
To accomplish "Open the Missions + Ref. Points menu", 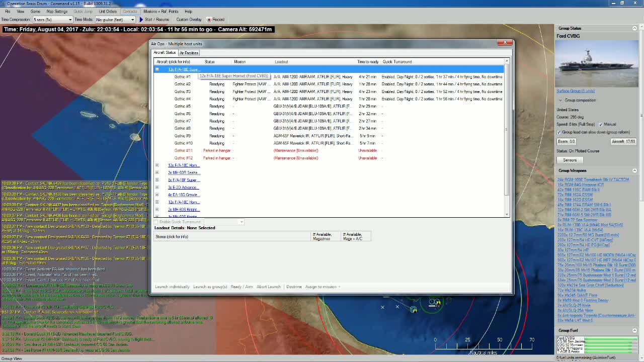I will click(x=161, y=11).
